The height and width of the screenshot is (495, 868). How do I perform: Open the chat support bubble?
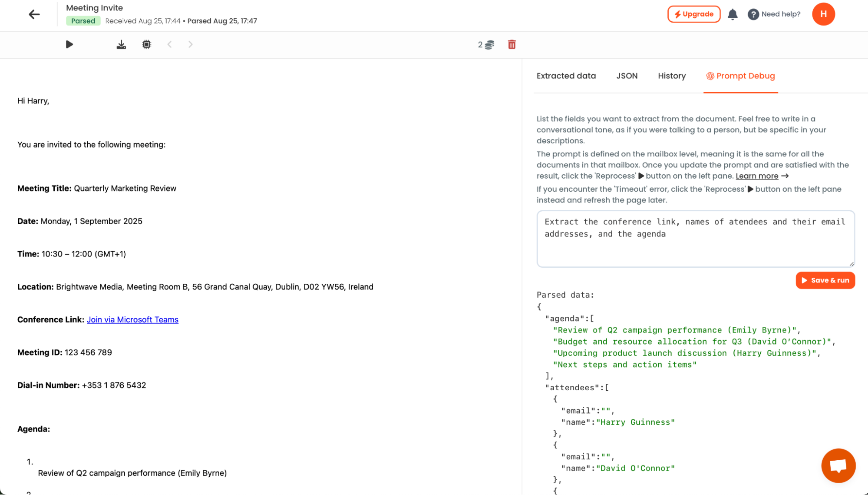(x=838, y=465)
